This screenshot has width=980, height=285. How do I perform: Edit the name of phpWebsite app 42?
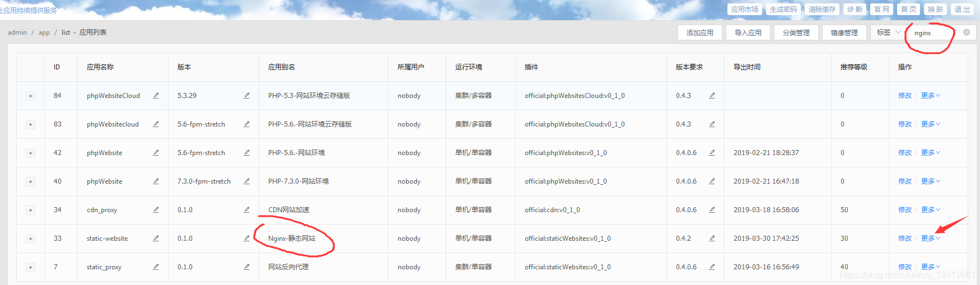click(x=156, y=153)
